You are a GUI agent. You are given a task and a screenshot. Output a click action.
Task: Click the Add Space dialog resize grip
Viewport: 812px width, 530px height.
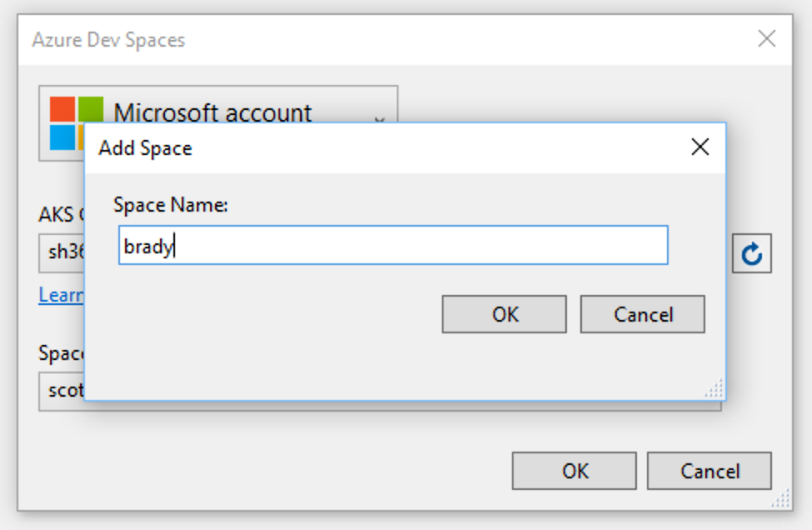point(714,388)
